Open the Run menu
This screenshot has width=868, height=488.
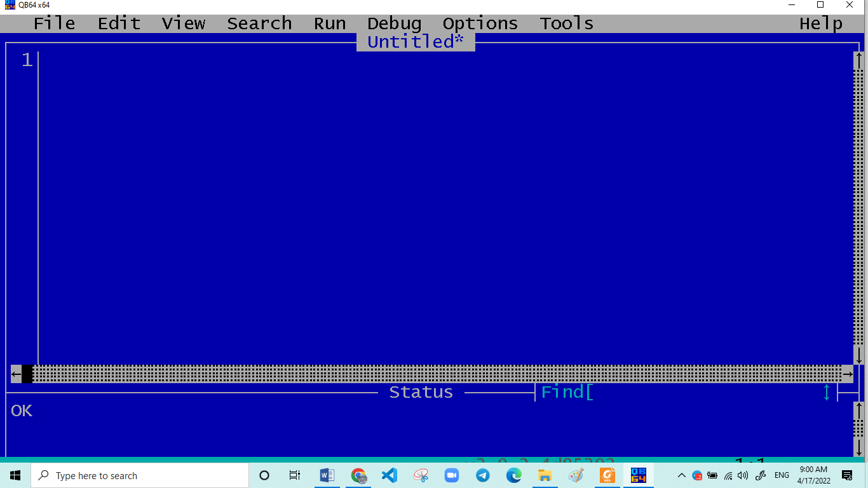point(329,23)
